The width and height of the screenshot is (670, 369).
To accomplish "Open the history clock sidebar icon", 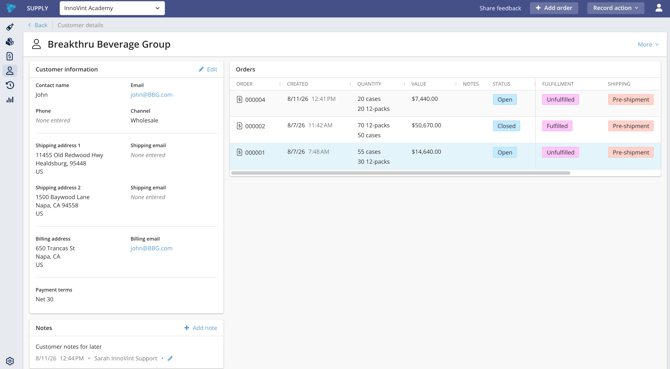I will [x=10, y=85].
